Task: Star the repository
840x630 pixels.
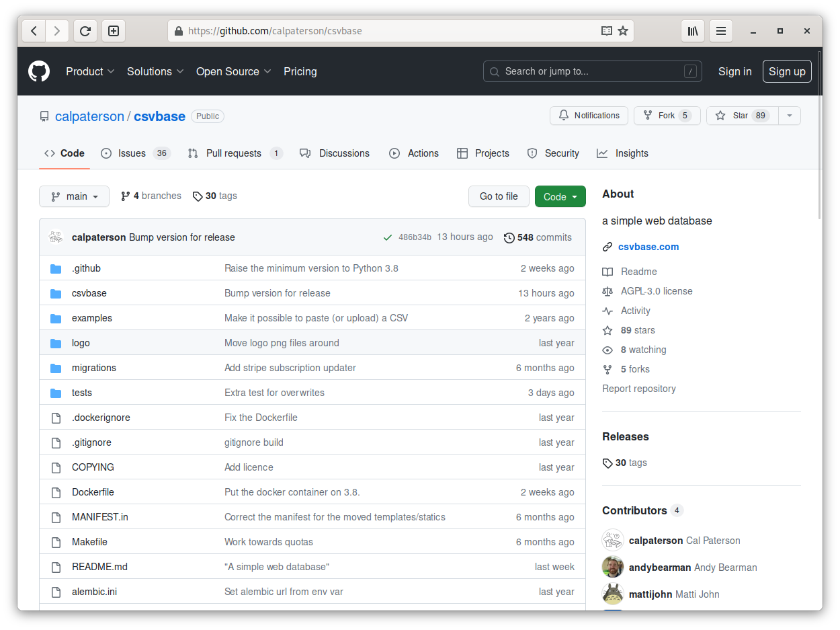Action: [739, 116]
